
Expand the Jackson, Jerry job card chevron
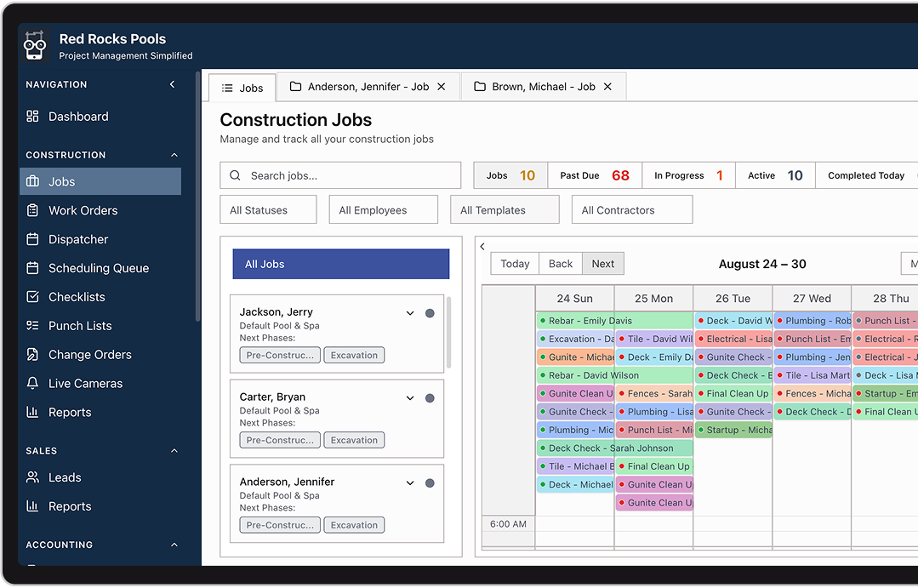(x=410, y=313)
